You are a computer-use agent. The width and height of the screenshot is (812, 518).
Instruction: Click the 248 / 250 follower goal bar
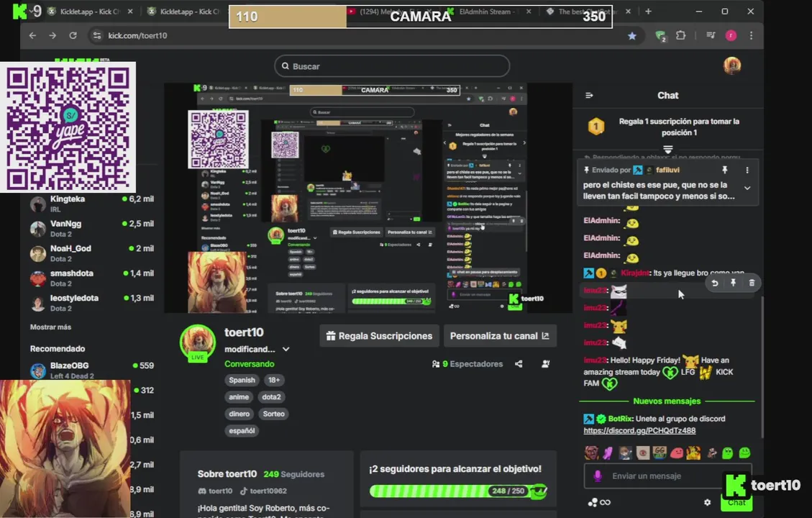459,491
